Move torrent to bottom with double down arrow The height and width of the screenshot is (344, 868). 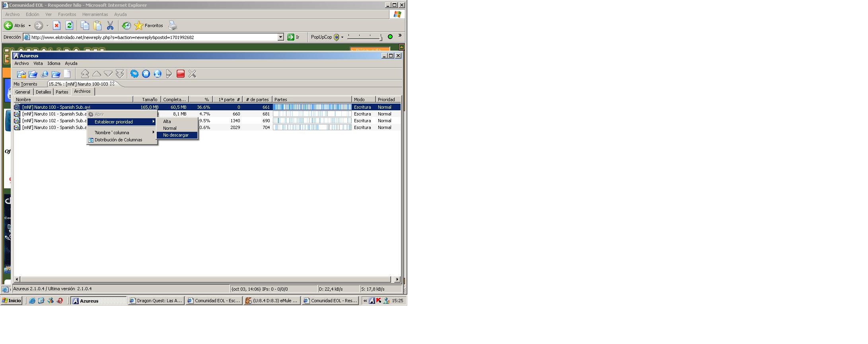(119, 74)
